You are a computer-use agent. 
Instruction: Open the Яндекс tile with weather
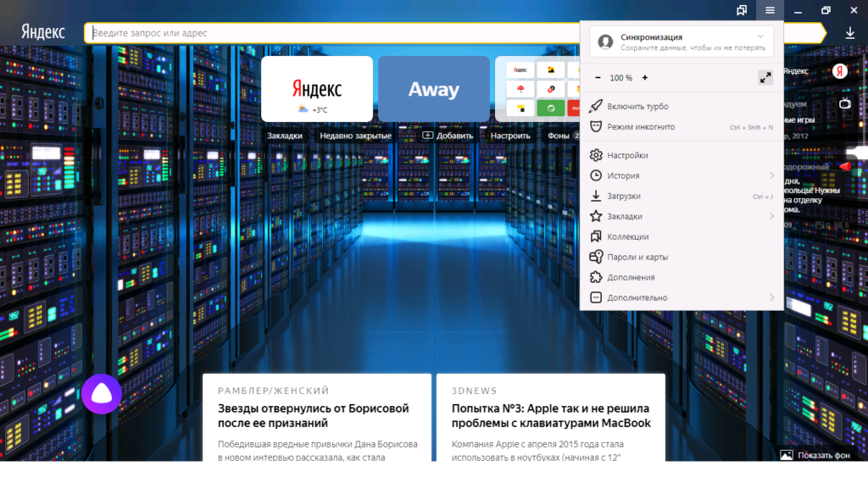[x=317, y=89]
